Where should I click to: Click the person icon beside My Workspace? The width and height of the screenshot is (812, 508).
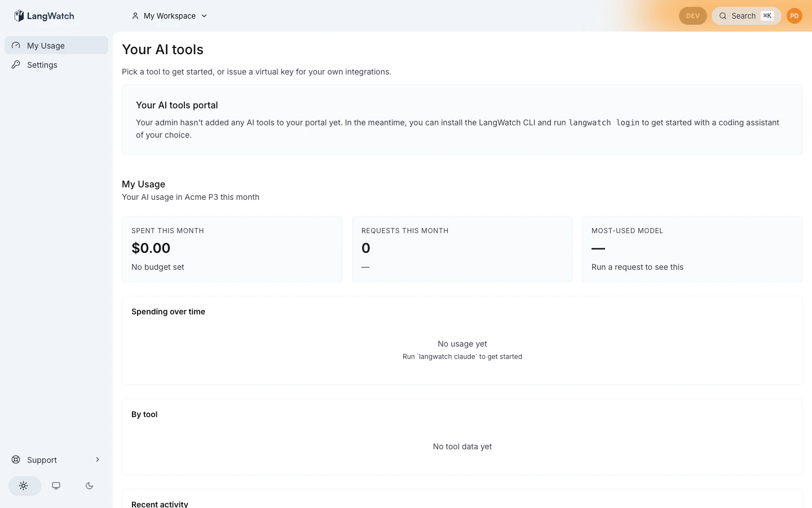pos(135,16)
